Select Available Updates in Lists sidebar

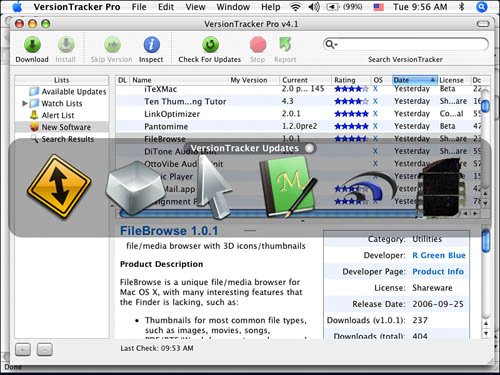(x=68, y=92)
